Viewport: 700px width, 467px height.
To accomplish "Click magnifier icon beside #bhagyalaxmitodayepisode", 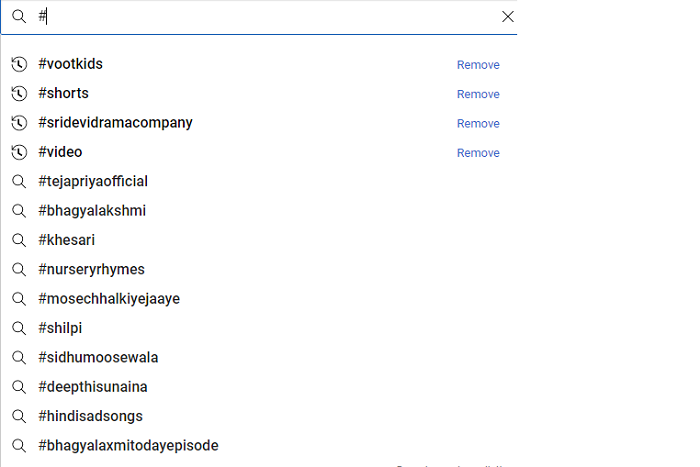I will click(x=19, y=446).
